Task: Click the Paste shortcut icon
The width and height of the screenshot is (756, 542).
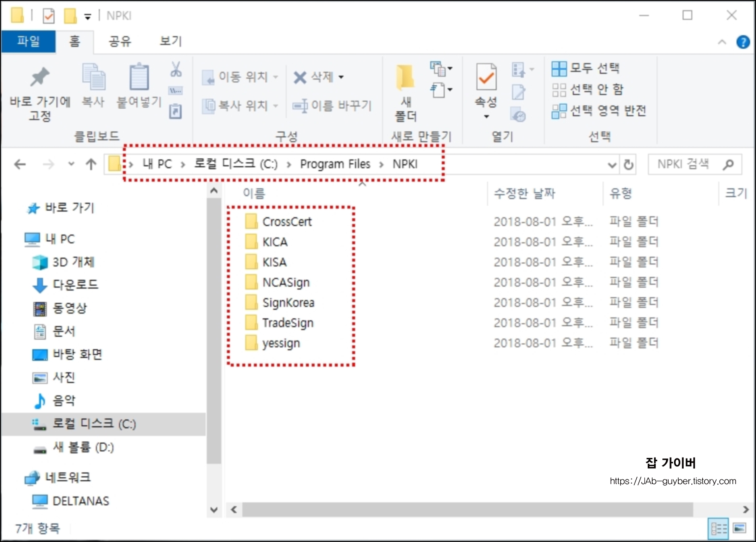Action: (x=176, y=111)
